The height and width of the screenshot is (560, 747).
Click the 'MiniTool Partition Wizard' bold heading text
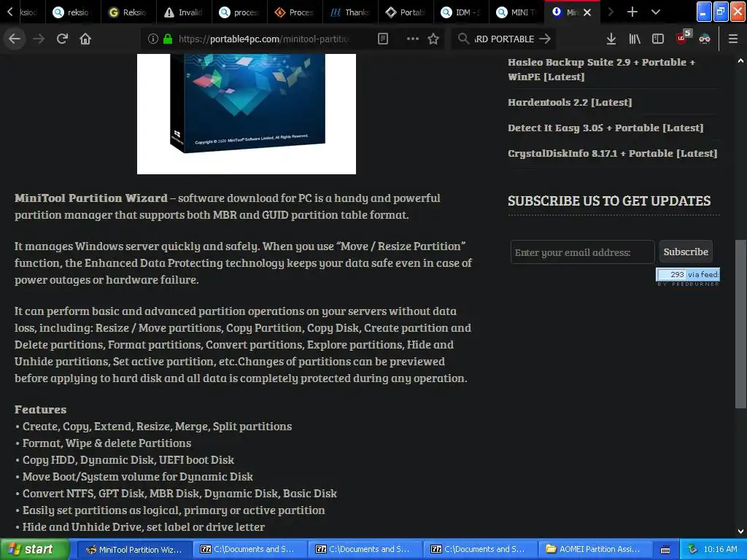91,198
